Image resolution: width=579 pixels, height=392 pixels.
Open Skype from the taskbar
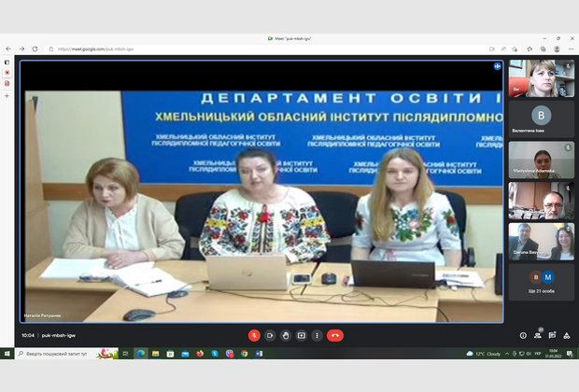[x=215, y=354]
